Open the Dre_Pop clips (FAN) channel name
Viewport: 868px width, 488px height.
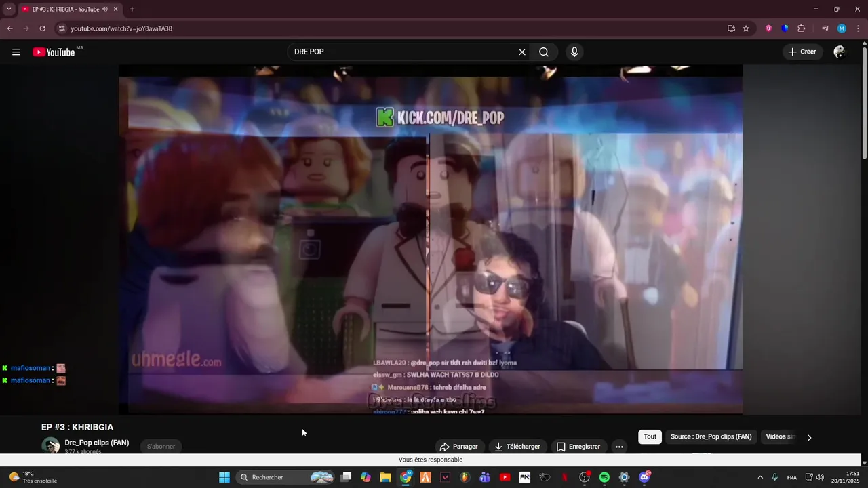(97, 443)
